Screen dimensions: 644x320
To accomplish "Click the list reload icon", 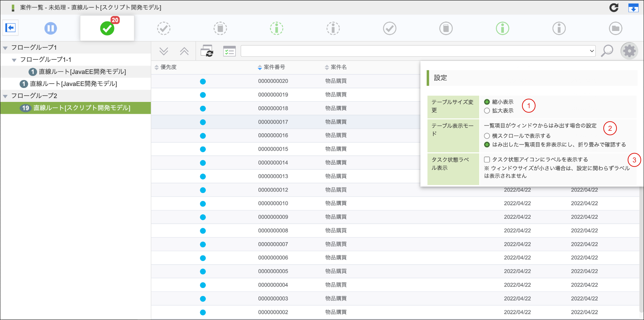I will pos(207,51).
